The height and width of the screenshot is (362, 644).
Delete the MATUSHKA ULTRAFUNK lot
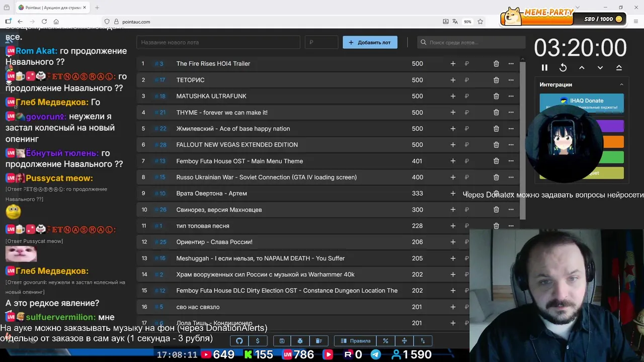pyautogui.click(x=496, y=96)
